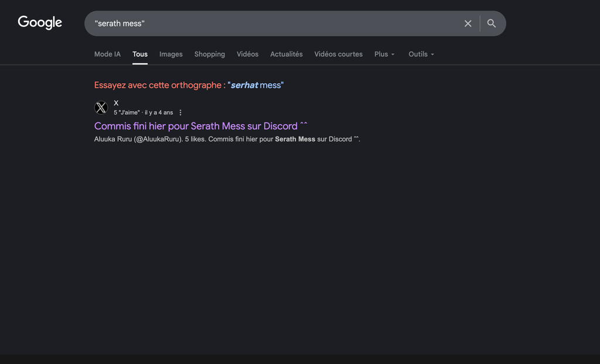Show the Vidéos tab results
This screenshot has height=364, width=600.
click(247, 54)
